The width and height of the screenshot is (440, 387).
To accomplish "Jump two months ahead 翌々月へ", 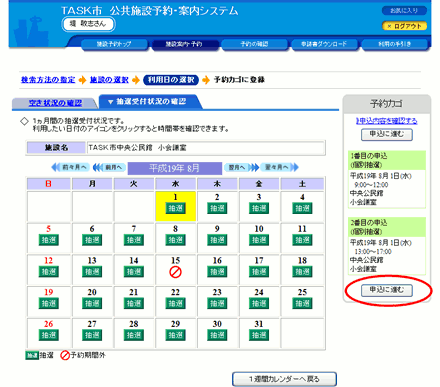I will click(279, 167).
